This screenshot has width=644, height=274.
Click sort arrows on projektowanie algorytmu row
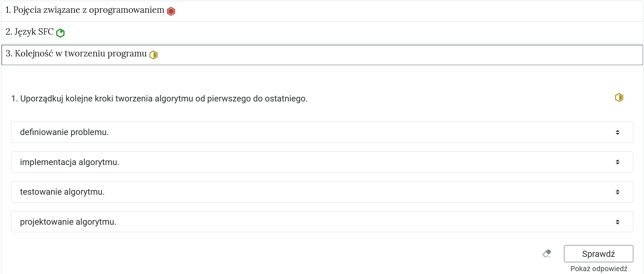(x=617, y=222)
